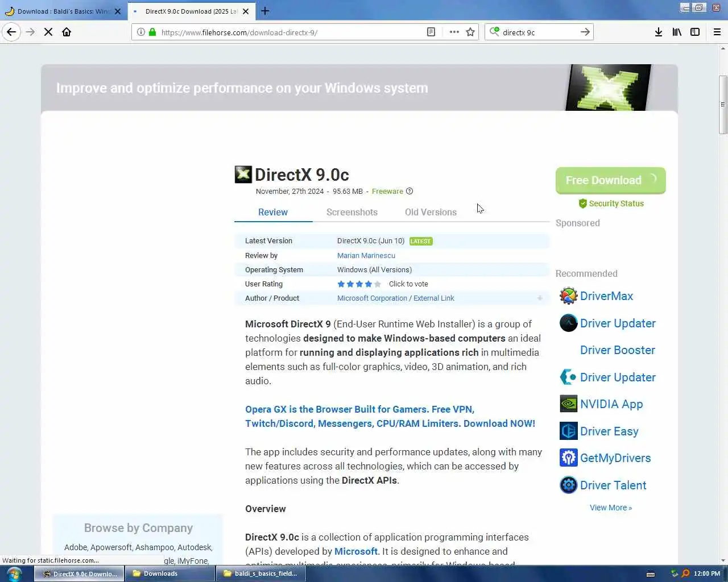Open the Microsoft Corporation author link
Viewport: 728px width, 582px height.
tap(372, 298)
